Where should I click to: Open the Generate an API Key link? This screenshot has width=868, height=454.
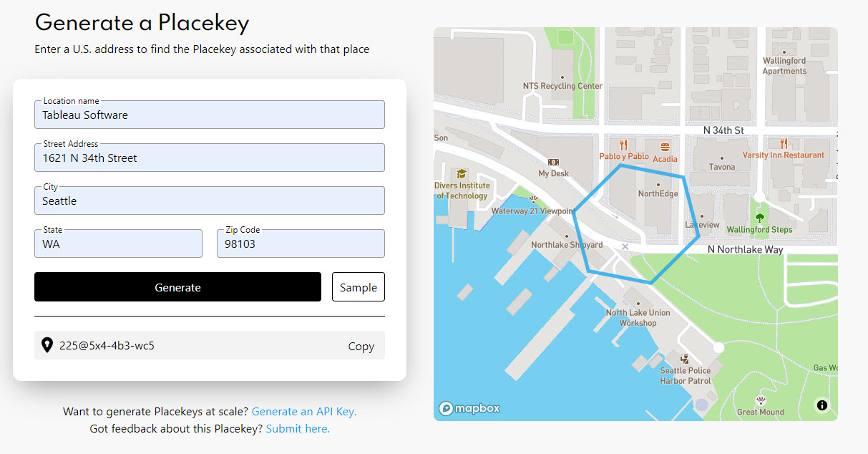tap(304, 411)
